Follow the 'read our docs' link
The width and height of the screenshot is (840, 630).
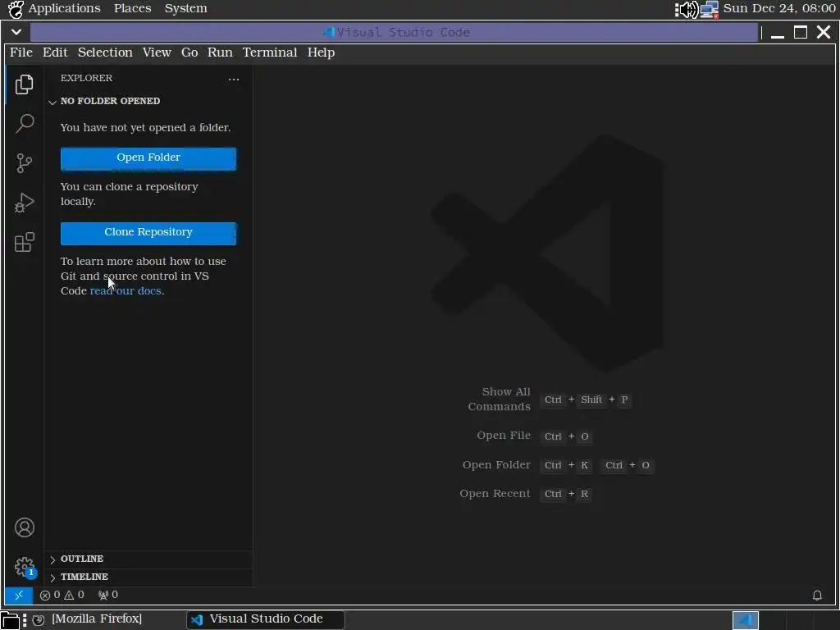tap(126, 291)
